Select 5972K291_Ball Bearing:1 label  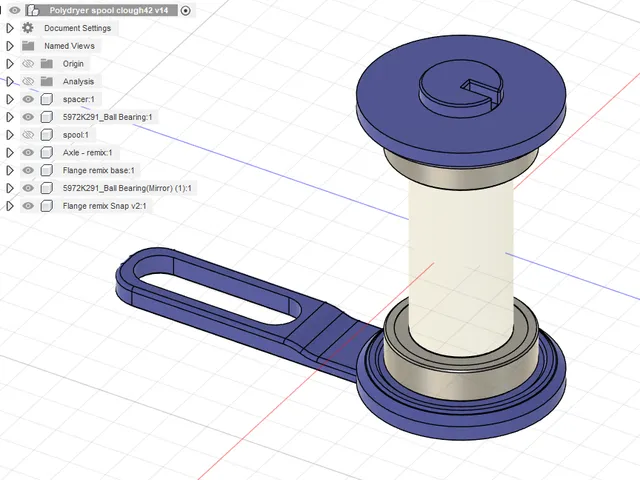click(x=107, y=117)
